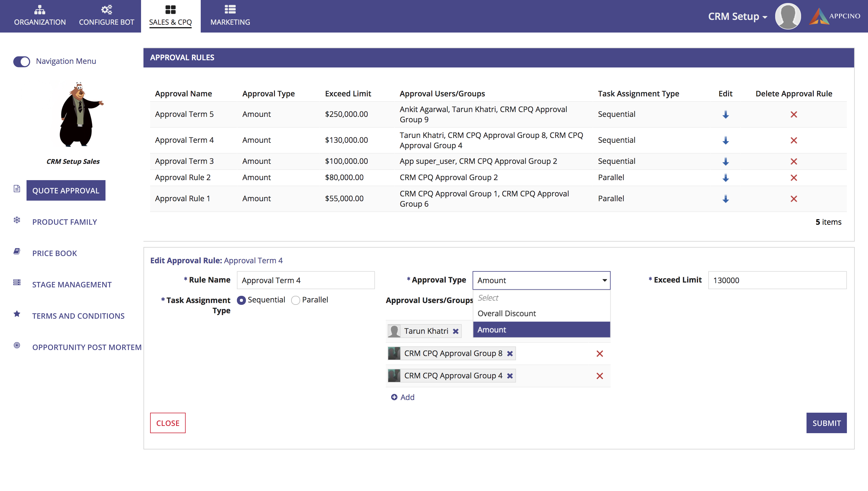Delete the CRM CPQ Approval Group 8 row
The height and width of the screenshot is (491, 868).
[599, 353]
